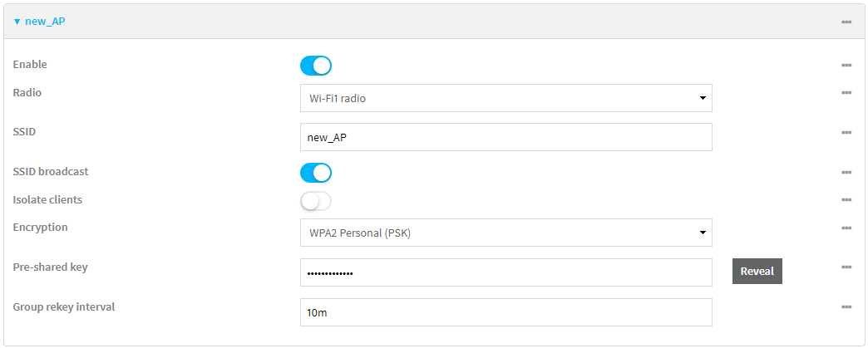Image resolution: width=868 pixels, height=348 pixels.
Task: Open the more-options icon for Radio row
Action: pyautogui.click(x=846, y=93)
